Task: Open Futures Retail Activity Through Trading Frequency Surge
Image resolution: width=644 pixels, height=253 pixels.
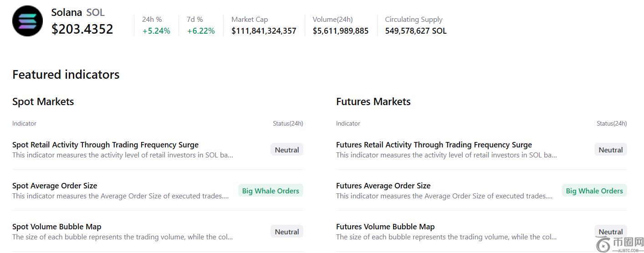Action: coord(434,145)
